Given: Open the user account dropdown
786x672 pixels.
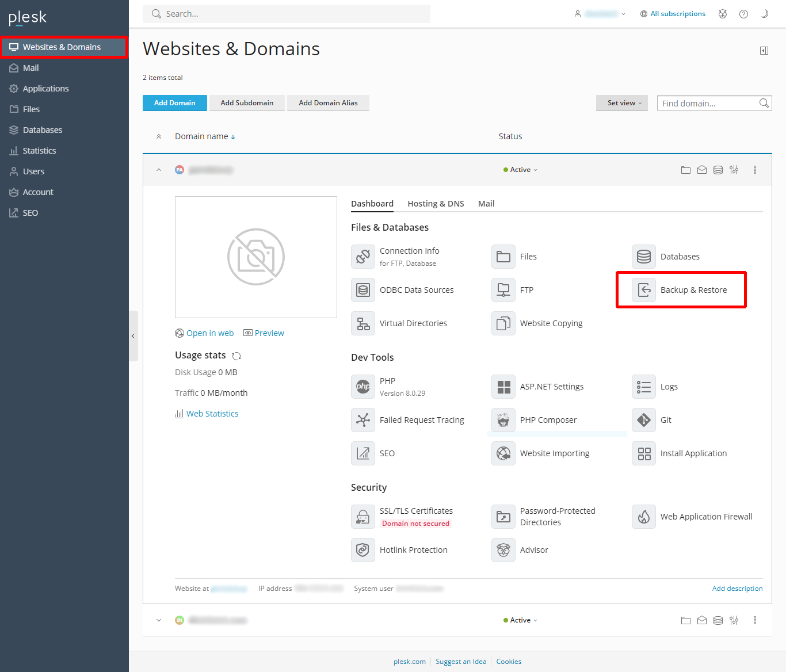Looking at the screenshot, I should 600,14.
